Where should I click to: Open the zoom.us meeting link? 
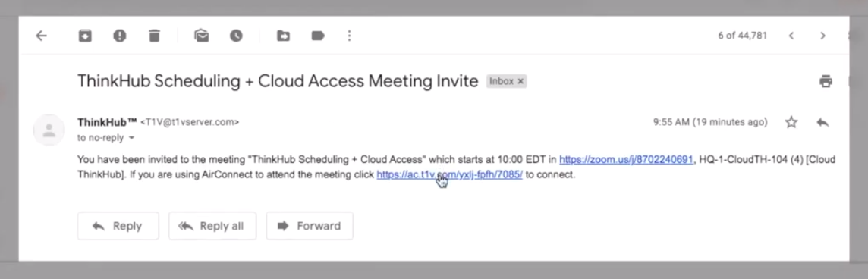(626, 160)
